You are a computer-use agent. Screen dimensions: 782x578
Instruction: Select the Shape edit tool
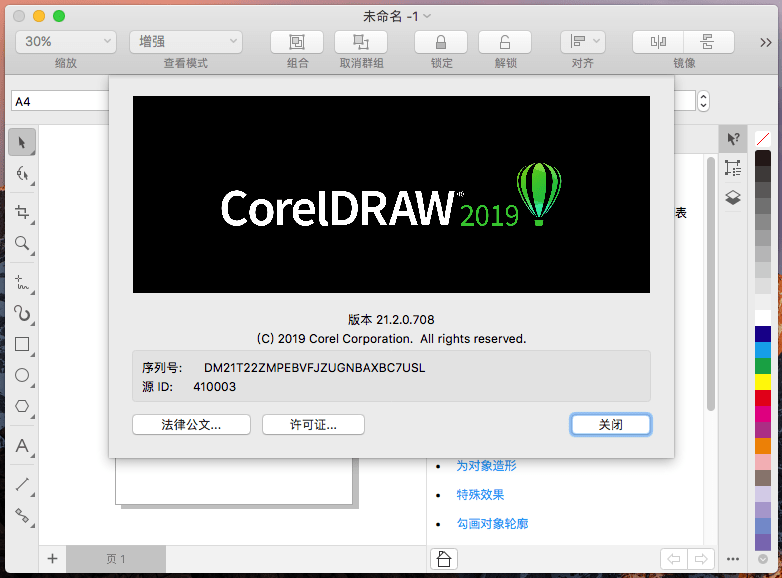(x=21, y=174)
